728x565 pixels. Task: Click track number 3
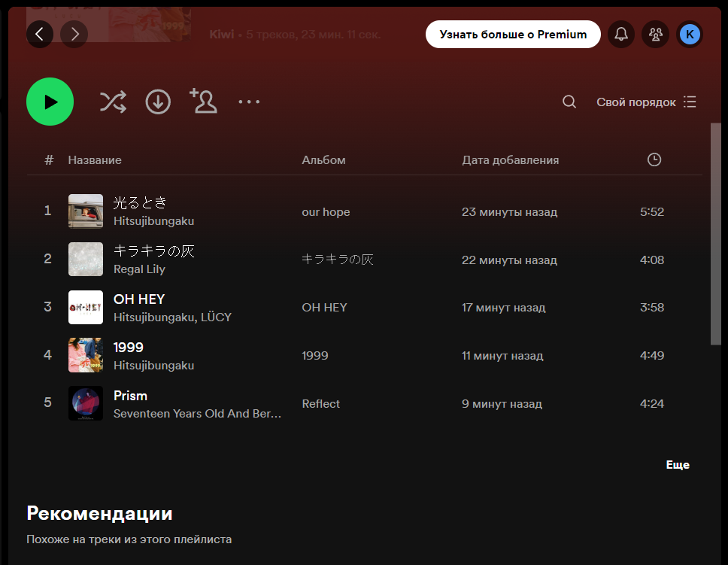click(48, 307)
